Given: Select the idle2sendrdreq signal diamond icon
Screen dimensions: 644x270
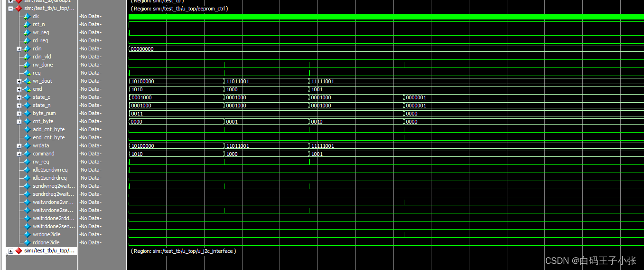Looking at the screenshot, I should [27, 178].
